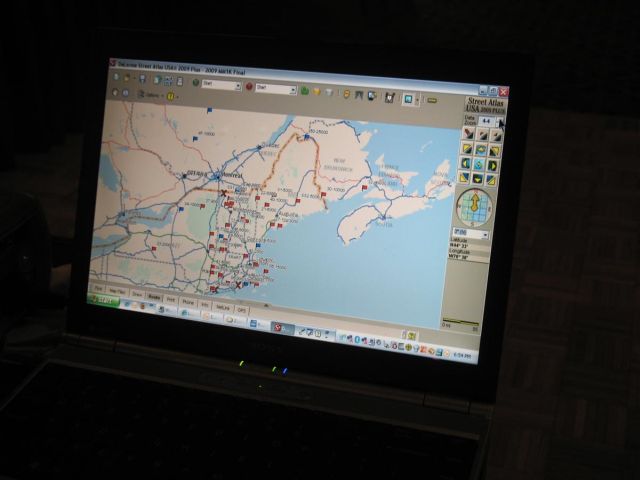Click the Street Atlas USA logo in panel
This screenshot has width=640, height=480.
coord(486,105)
